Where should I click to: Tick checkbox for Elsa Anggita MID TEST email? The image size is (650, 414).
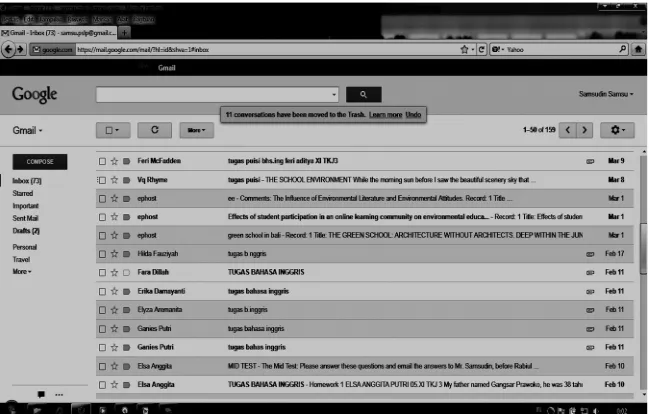click(x=102, y=366)
